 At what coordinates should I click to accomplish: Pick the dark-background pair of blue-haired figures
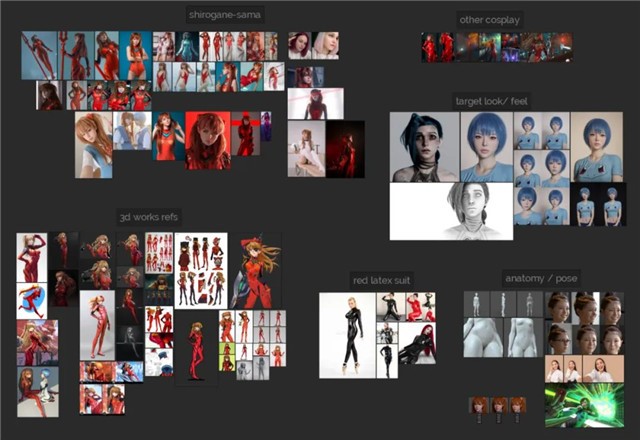pyautogui.click(x=598, y=204)
